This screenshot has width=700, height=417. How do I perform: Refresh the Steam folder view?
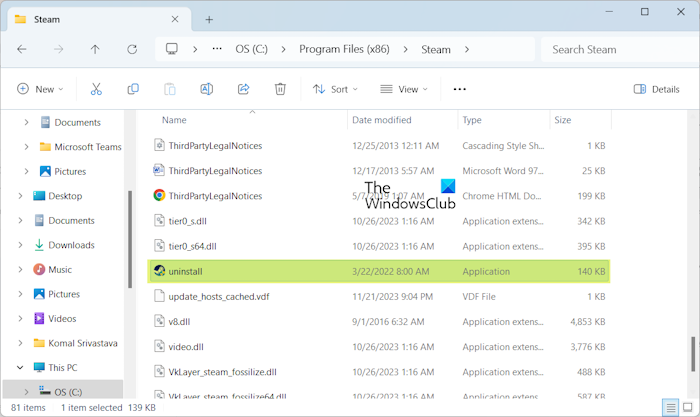(x=132, y=49)
